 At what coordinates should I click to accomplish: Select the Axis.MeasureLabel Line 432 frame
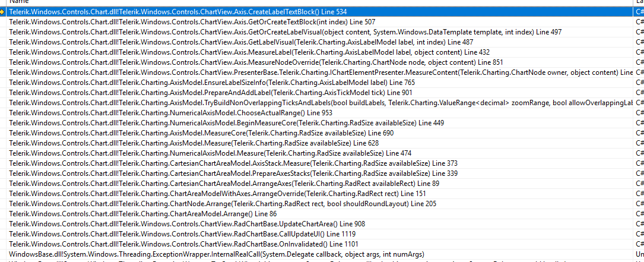(x=321, y=52)
